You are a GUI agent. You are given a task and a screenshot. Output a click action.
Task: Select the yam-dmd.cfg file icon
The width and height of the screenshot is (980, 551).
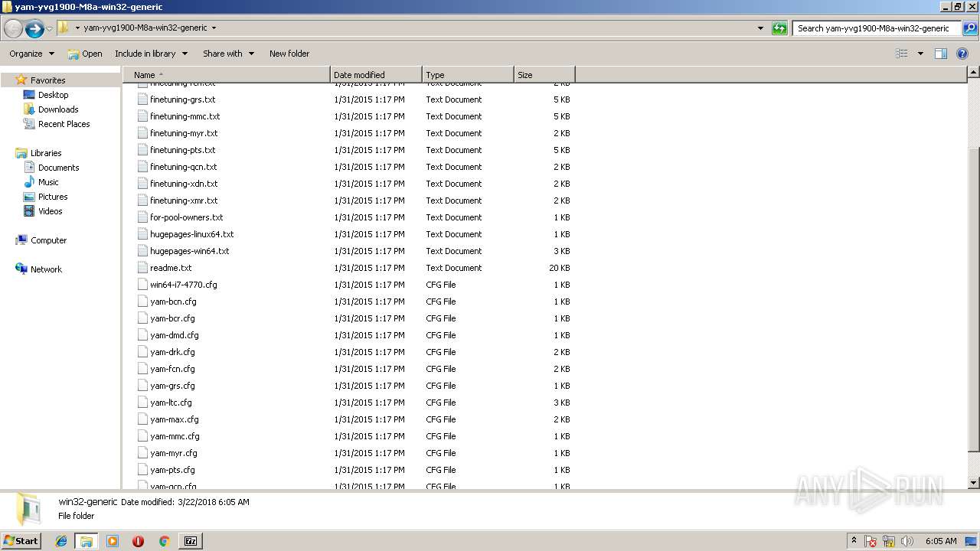tap(142, 335)
